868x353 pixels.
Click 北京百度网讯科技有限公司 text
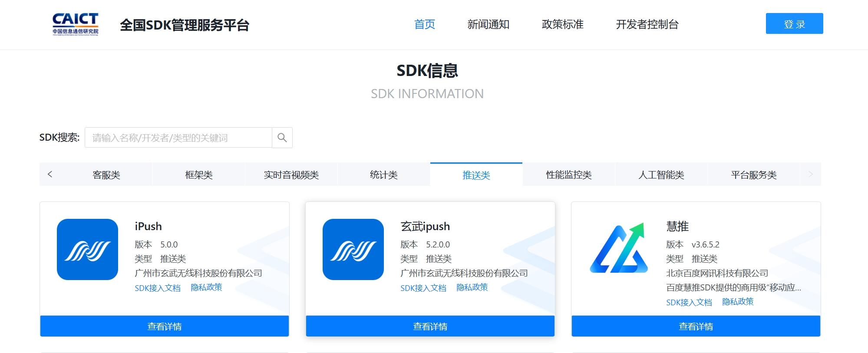click(717, 273)
